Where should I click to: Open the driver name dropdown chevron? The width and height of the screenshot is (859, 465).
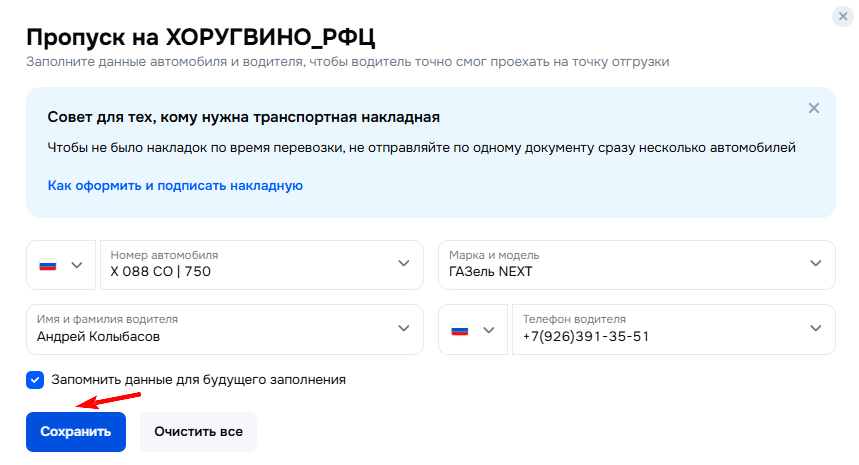[404, 329]
